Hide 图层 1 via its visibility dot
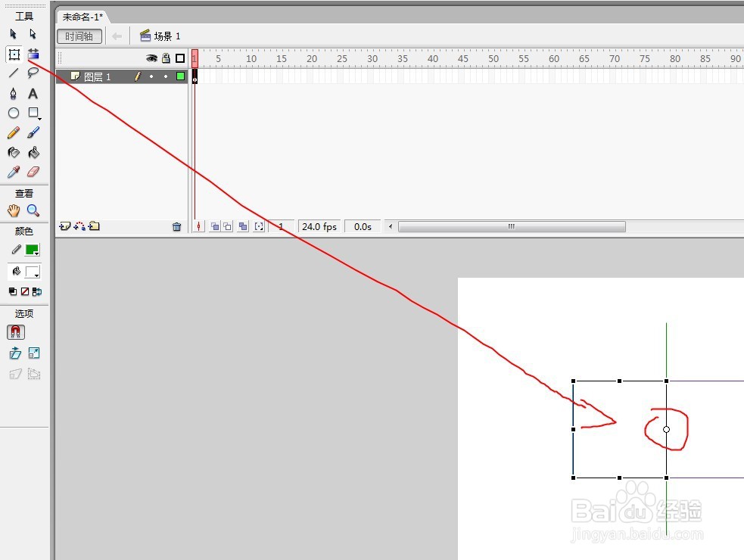 point(151,76)
